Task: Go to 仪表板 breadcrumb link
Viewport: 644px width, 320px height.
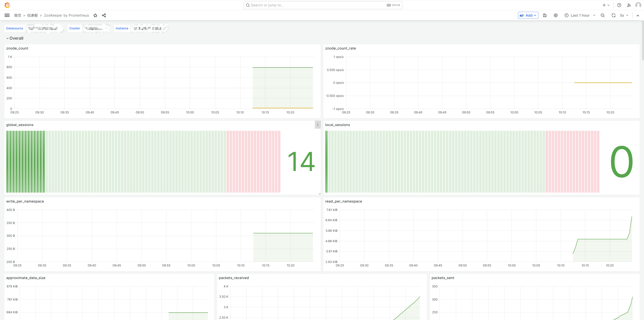Action: [33, 15]
